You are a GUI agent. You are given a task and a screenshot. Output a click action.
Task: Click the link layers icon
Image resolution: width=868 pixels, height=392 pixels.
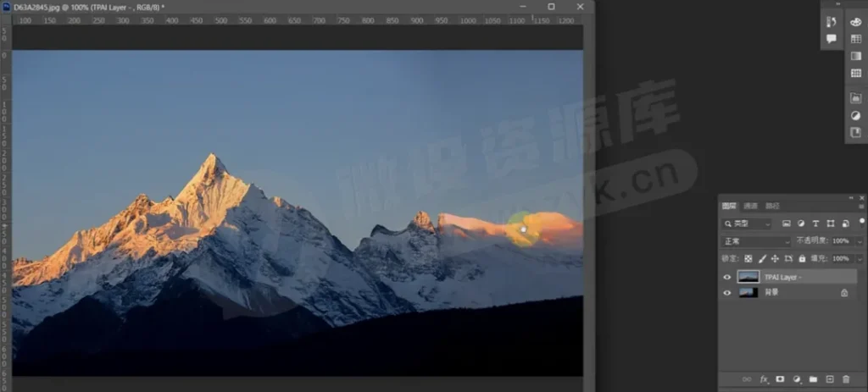(x=747, y=379)
